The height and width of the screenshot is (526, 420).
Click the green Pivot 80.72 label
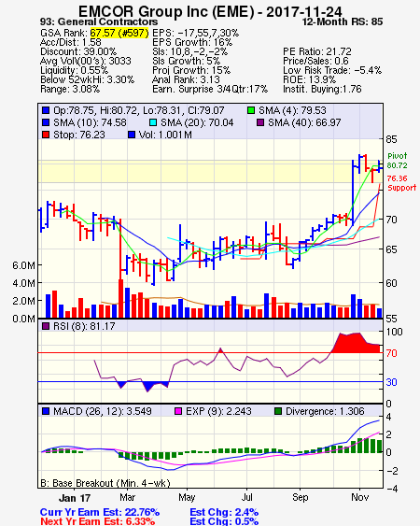398,161
